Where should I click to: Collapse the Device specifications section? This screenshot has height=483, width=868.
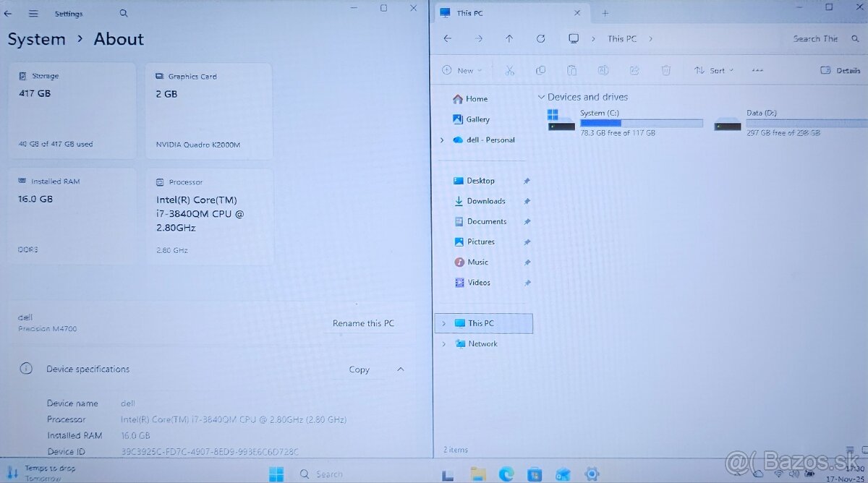pyautogui.click(x=401, y=369)
